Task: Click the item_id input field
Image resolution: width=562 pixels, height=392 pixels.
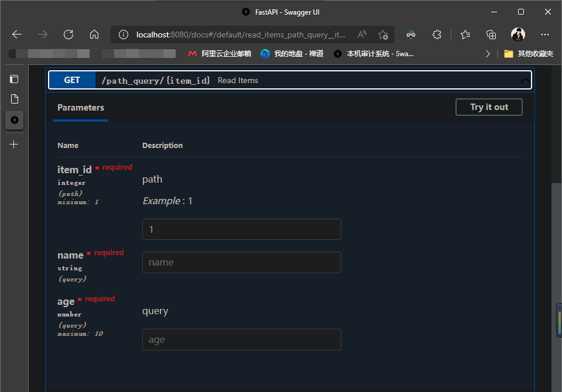Action: pyautogui.click(x=241, y=229)
